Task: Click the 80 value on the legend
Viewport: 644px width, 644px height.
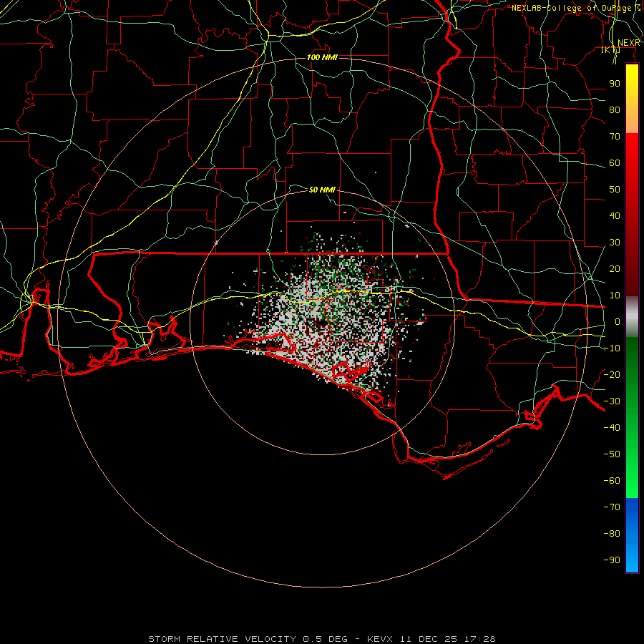Action: (615, 110)
